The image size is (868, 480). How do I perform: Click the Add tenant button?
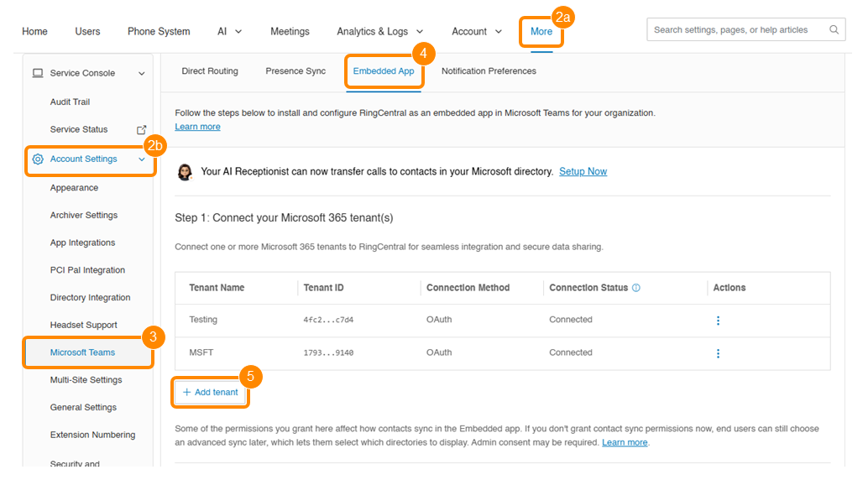(211, 392)
